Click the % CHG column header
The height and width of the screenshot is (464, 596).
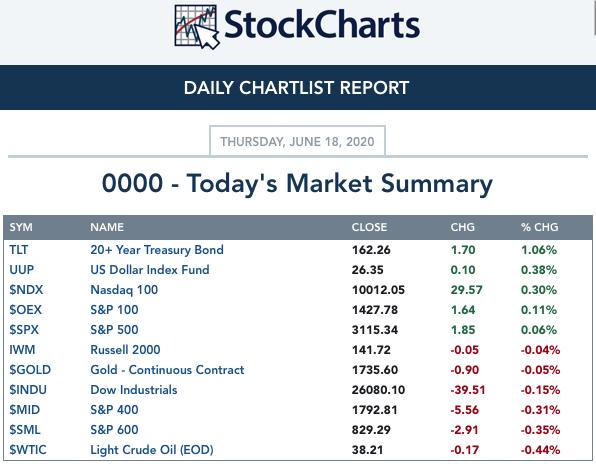click(x=539, y=227)
